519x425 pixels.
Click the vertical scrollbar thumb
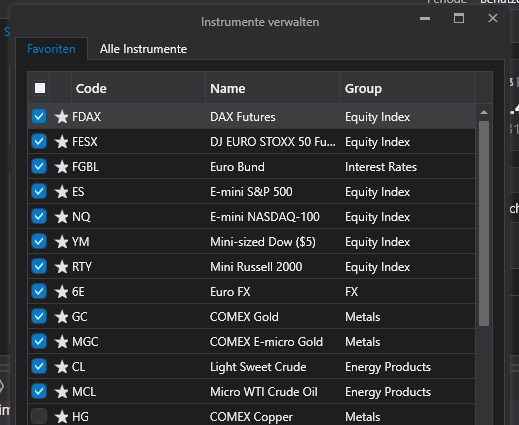click(484, 223)
